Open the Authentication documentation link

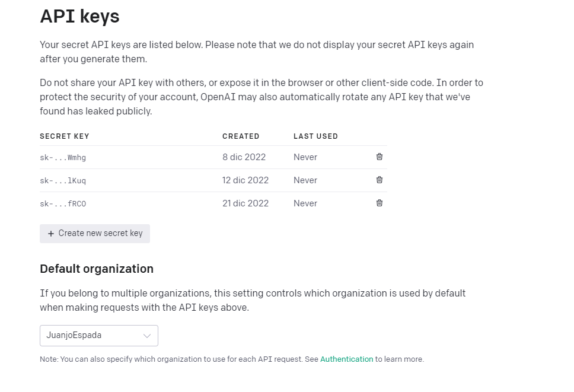pos(346,359)
